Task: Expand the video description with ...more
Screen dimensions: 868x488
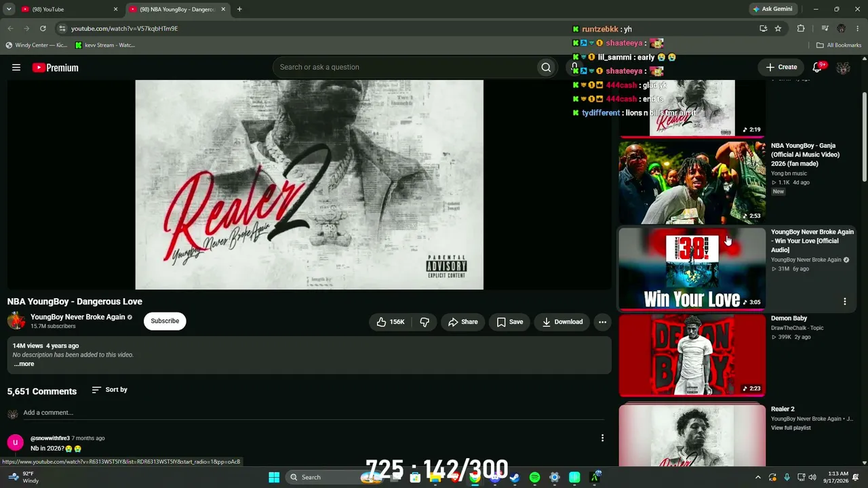Action: [24, 364]
